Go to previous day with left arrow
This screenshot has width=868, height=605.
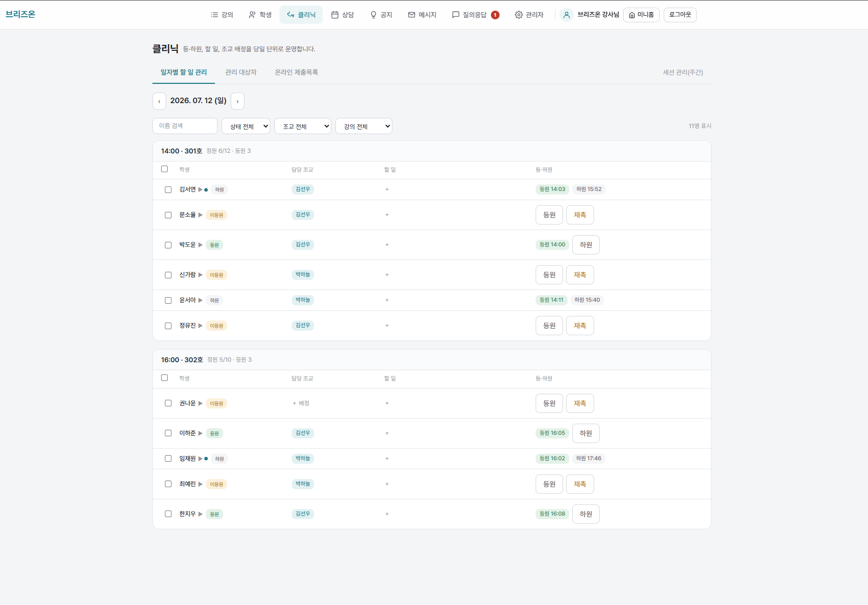159,101
